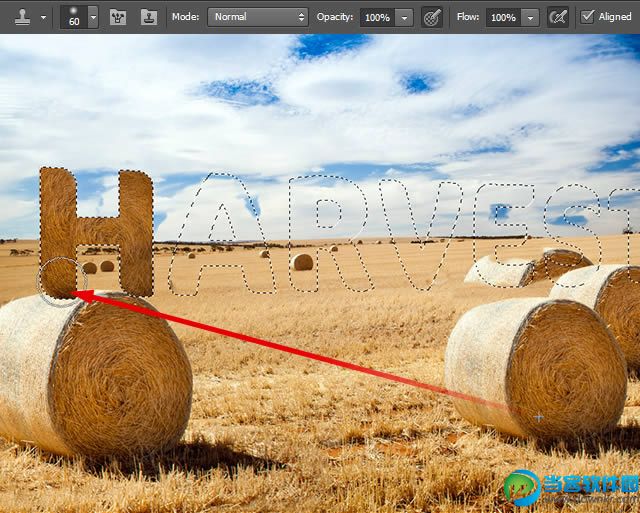This screenshot has height=513, width=640.
Task: Click the brush preset thumbnail showing 60
Action: tap(74, 17)
